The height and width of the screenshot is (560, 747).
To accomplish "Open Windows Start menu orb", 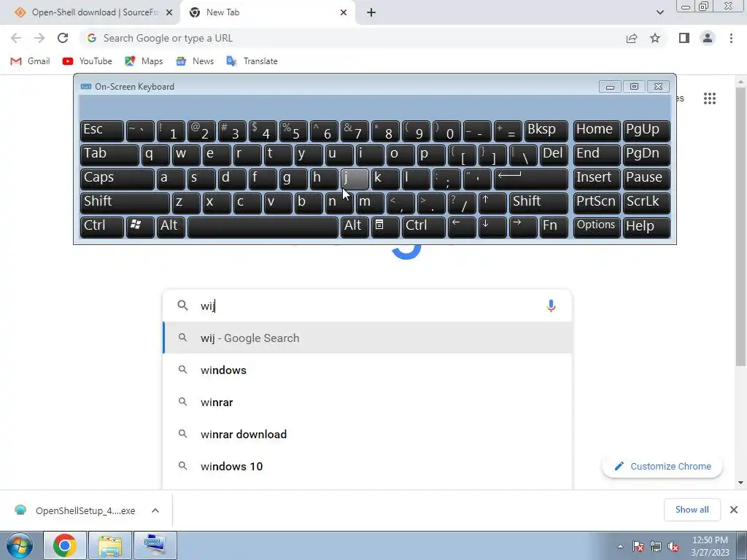I will (x=20, y=545).
